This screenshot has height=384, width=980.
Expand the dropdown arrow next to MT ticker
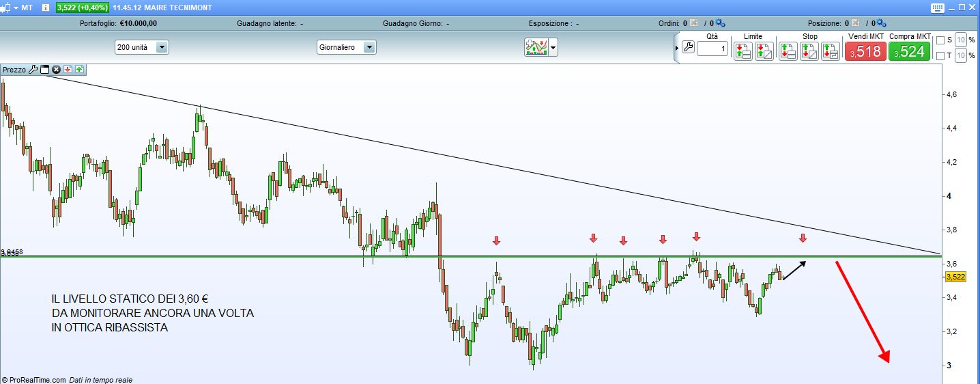pyautogui.click(x=16, y=8)
